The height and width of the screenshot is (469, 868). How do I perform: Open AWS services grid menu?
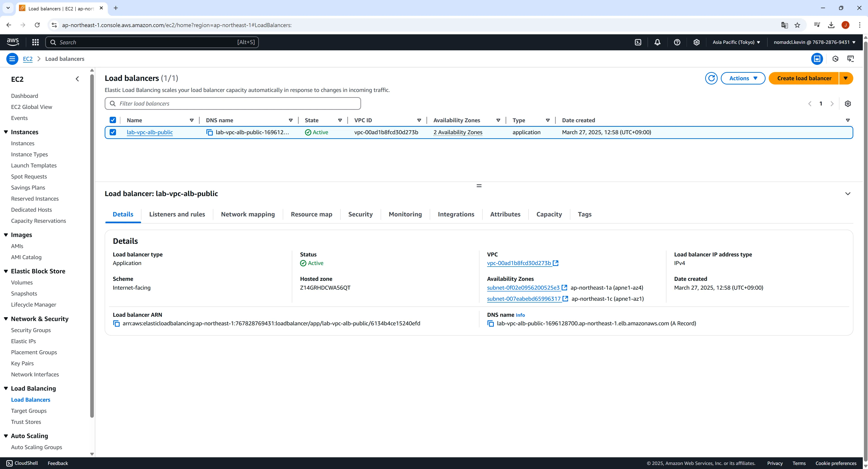tap(35, 42)
